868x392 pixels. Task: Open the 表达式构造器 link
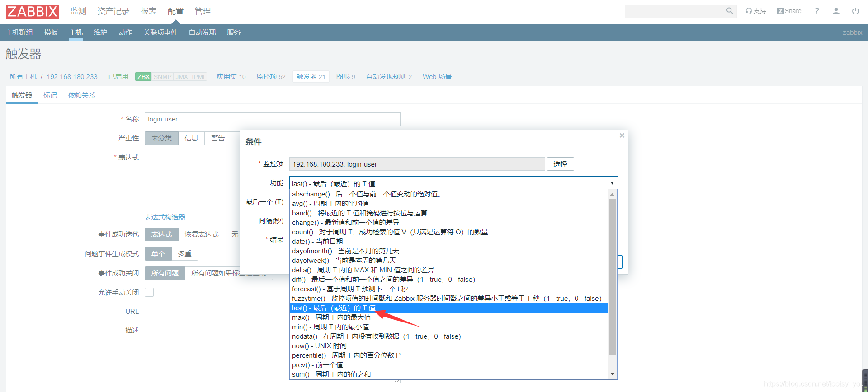coord(165,217)
